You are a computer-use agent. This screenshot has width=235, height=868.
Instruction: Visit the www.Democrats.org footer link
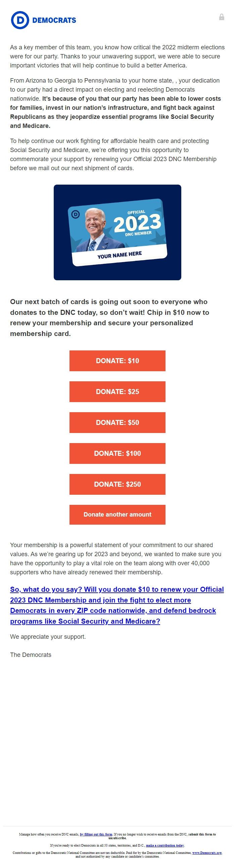pos(207,853)
